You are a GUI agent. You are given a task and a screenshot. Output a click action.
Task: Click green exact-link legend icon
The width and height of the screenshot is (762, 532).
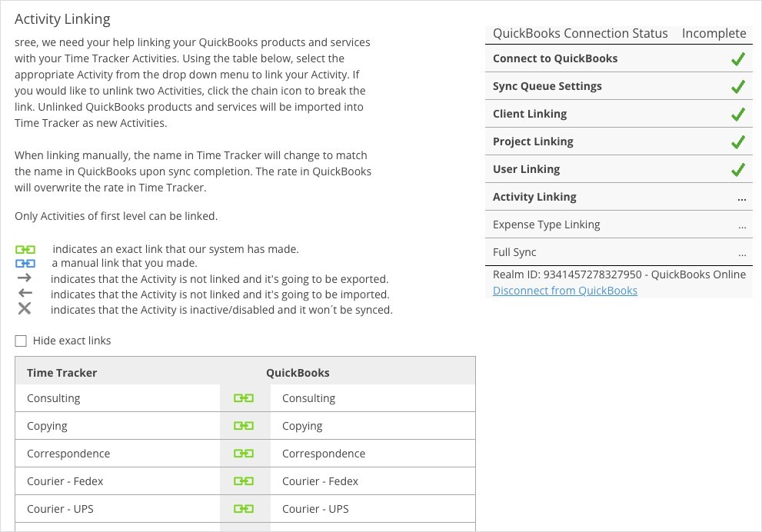[x=25, y=250]
